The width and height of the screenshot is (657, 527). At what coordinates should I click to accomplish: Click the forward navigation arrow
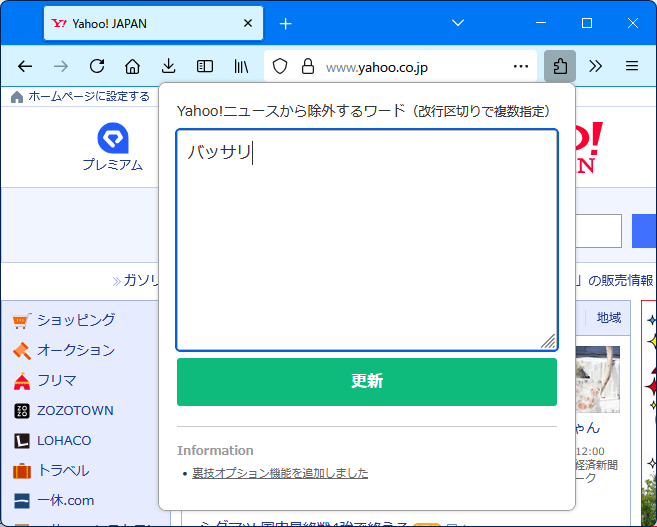(x=61, y=66)
